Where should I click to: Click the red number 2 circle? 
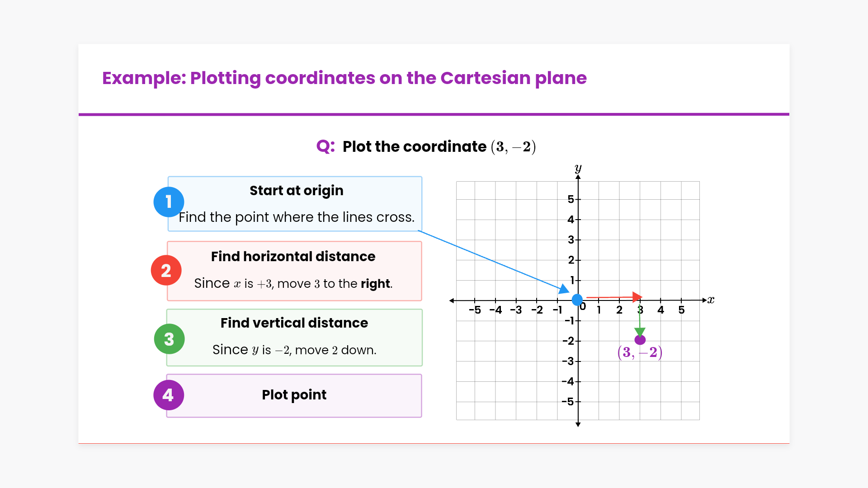point(166,271)
